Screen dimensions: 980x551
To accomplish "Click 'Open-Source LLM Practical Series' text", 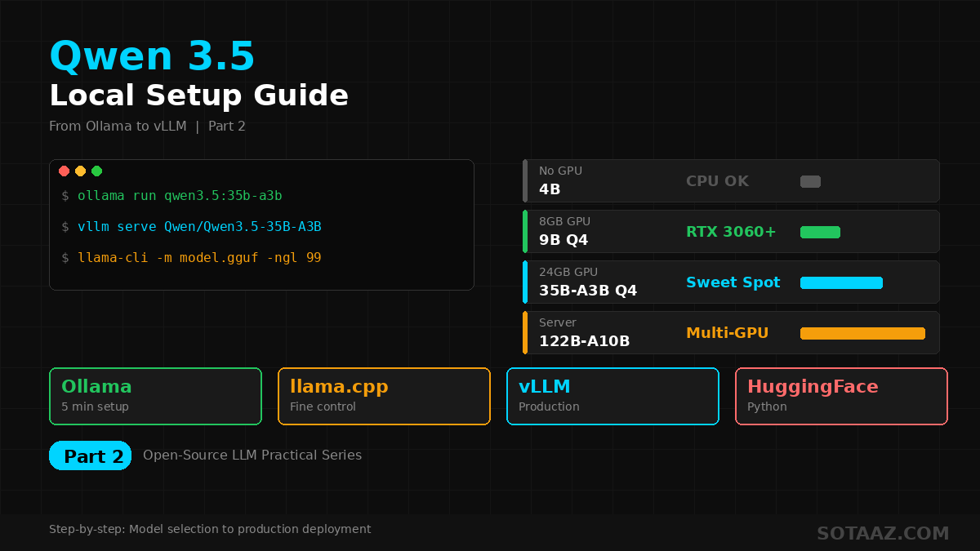I will (x=252, y=455).
